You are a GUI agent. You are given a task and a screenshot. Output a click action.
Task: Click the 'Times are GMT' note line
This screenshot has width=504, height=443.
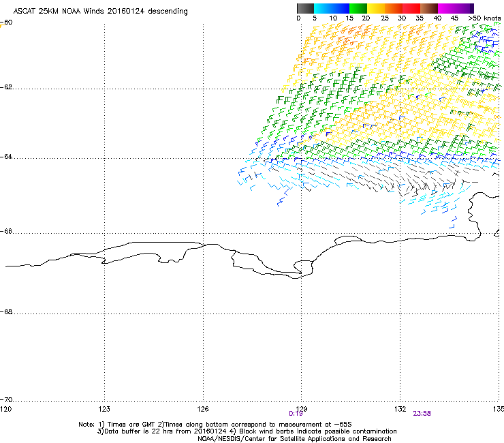point(215,425)
